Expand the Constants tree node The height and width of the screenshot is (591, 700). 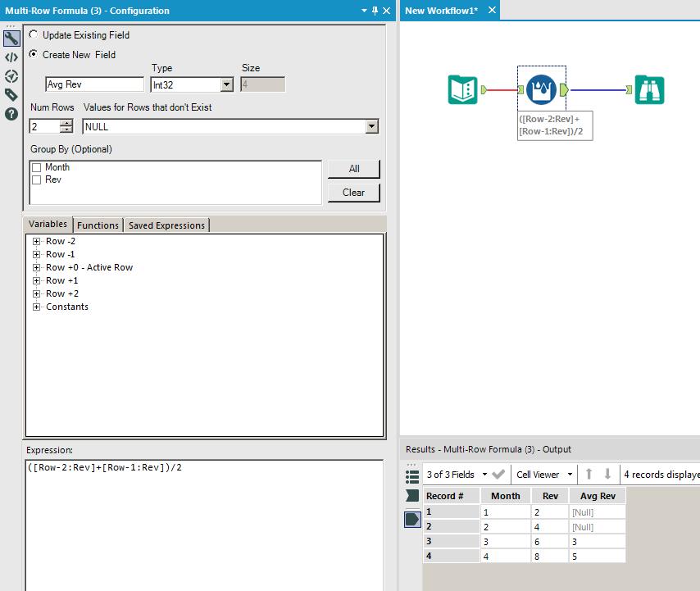point(37,307)
